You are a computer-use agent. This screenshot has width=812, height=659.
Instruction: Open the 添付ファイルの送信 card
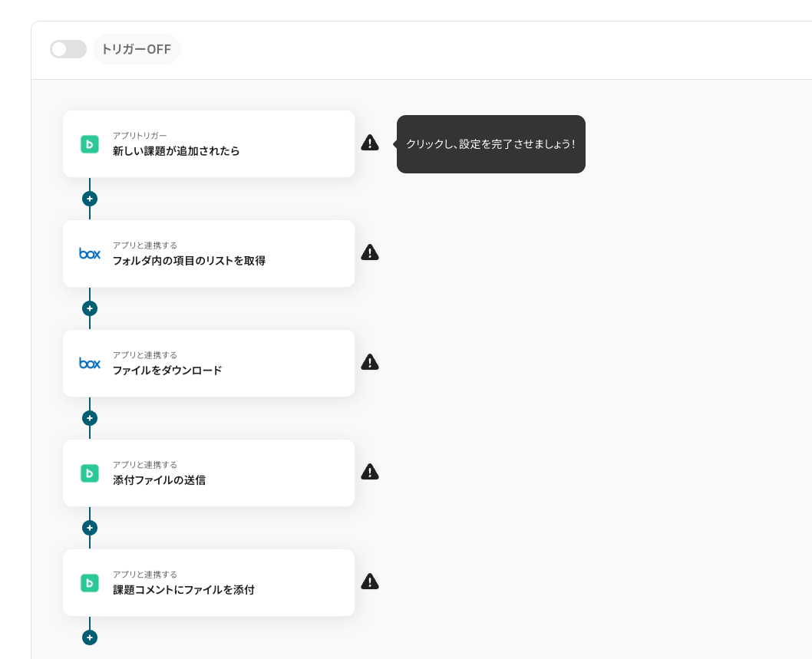click(209, 473)
